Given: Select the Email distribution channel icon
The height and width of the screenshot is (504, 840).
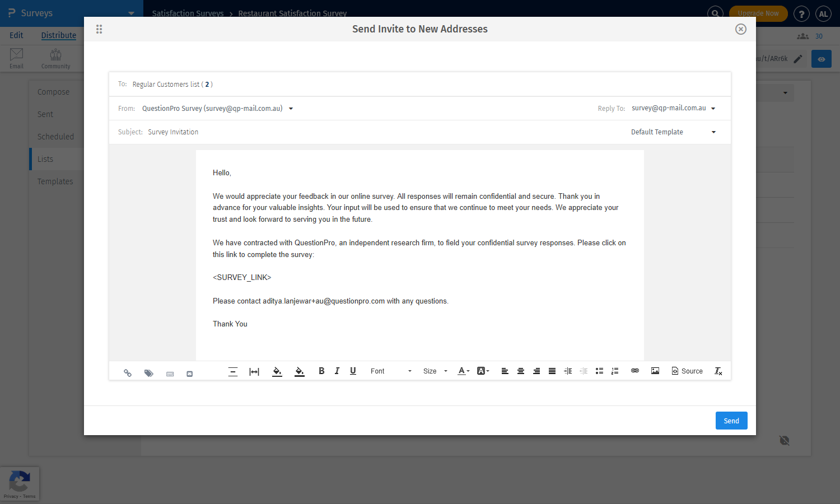Looking at the screenshot, I should tap(16, 58).
